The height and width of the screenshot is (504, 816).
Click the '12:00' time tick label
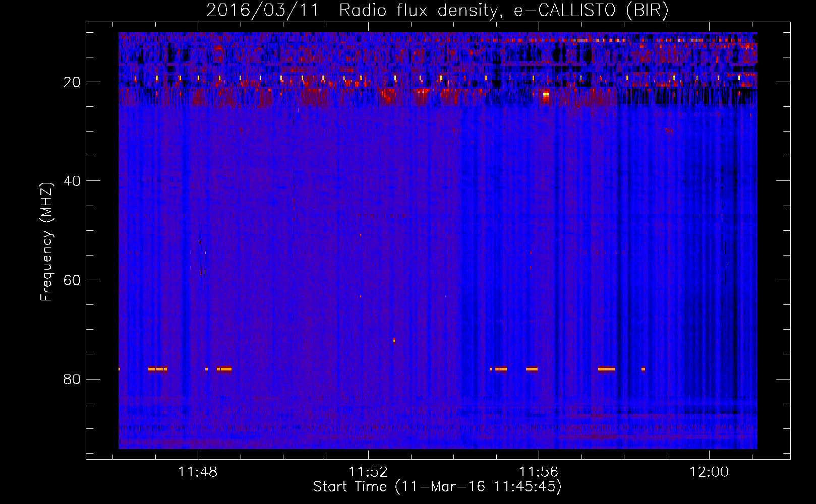[709, 472]
